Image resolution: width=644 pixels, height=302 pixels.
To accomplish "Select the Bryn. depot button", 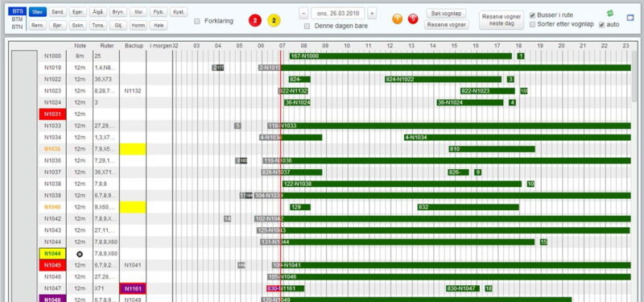I will (118, 12).
